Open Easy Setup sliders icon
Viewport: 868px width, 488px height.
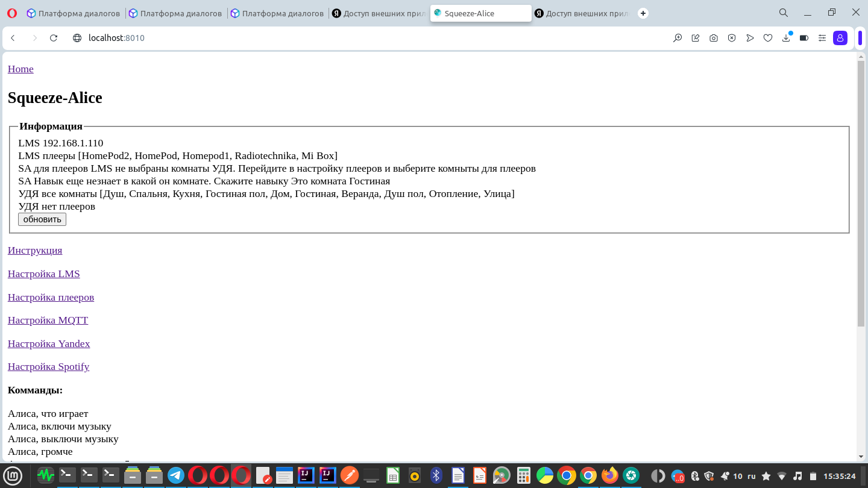[822, 38]
